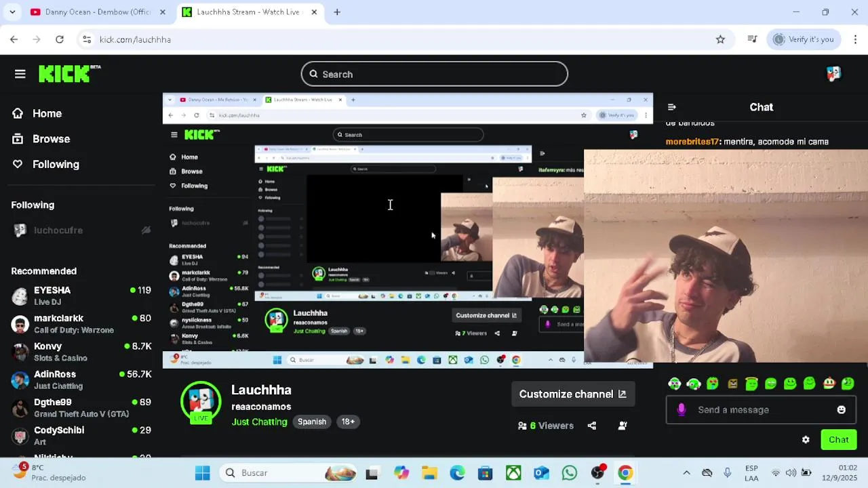Click Verify it's you button
Image resolution: width=868 pixels, height=488 pixels.
click(804, 39)
